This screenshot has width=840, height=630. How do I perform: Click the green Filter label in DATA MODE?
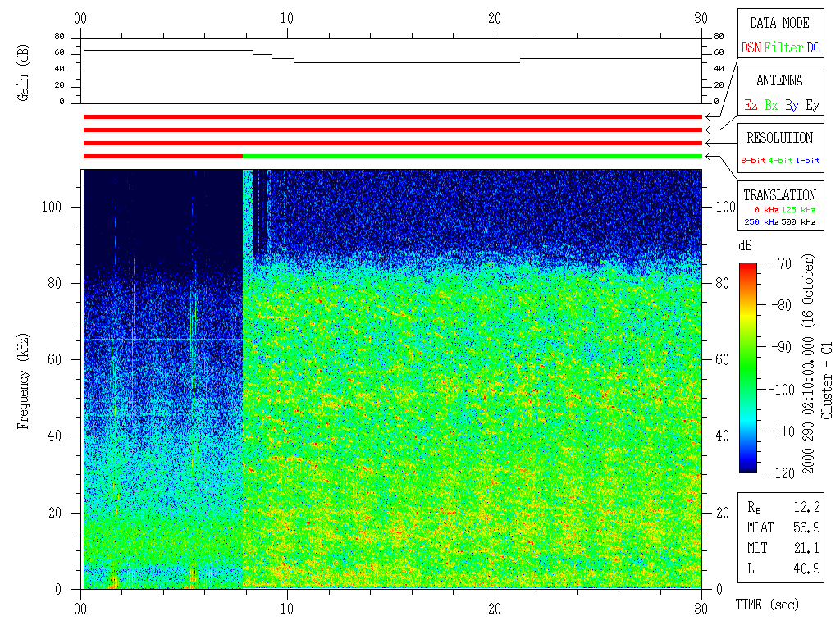click(783, 48)
